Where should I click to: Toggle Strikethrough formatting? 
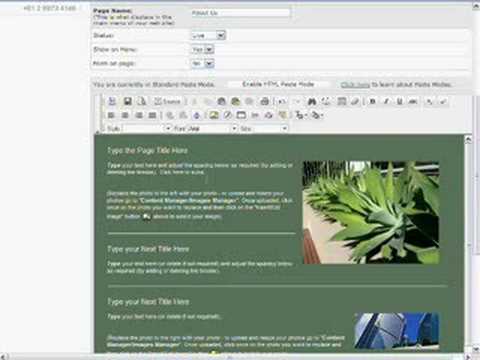tap(413, 101)
